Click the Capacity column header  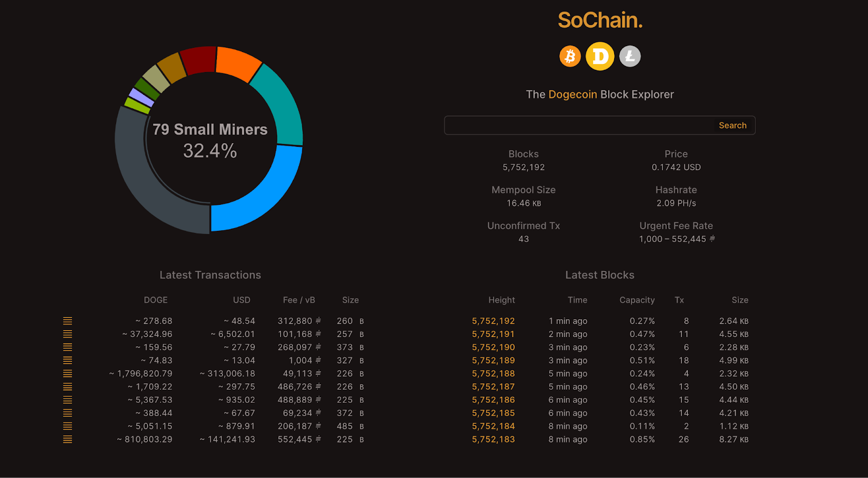(637, 300)
